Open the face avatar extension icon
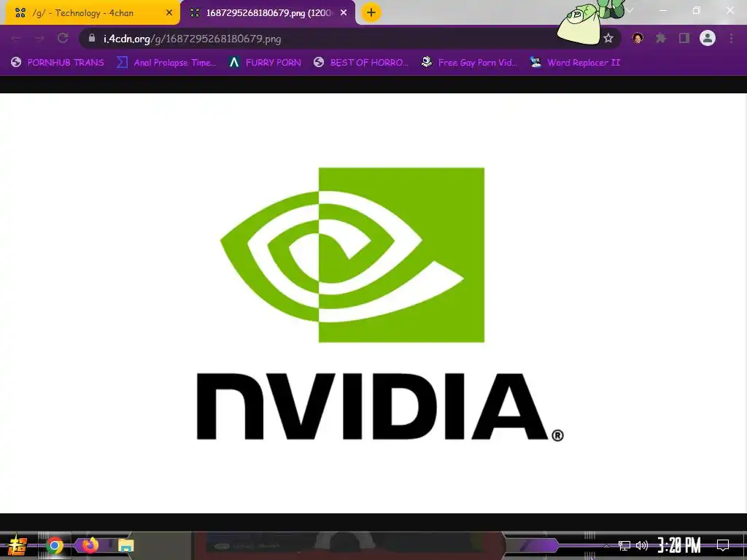The image size is (747, 560). coord(638,38)
